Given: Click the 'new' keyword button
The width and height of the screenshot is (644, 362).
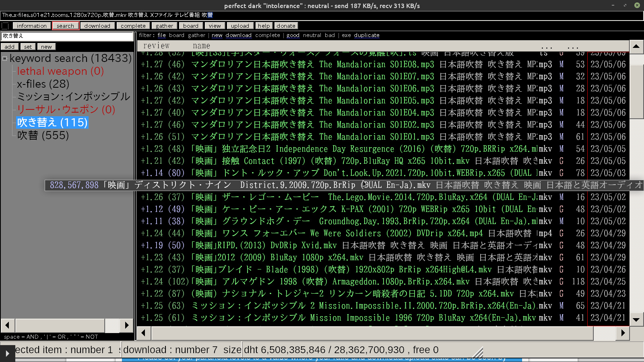Looking at the screenshot, I should (46, 47).
